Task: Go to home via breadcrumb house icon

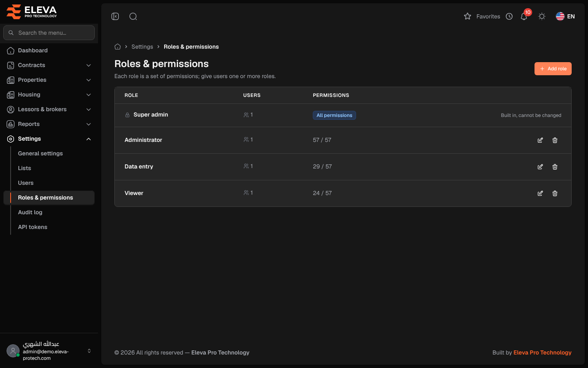Action: [118, 47]
